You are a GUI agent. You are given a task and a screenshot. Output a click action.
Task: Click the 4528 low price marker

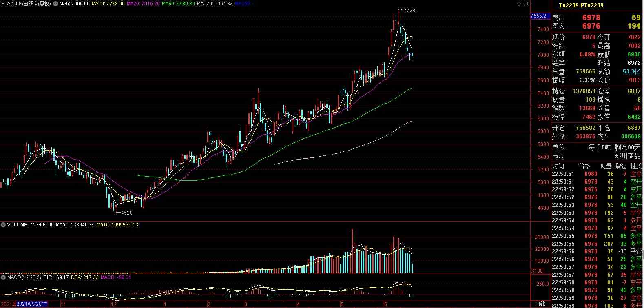coord(126,213)
